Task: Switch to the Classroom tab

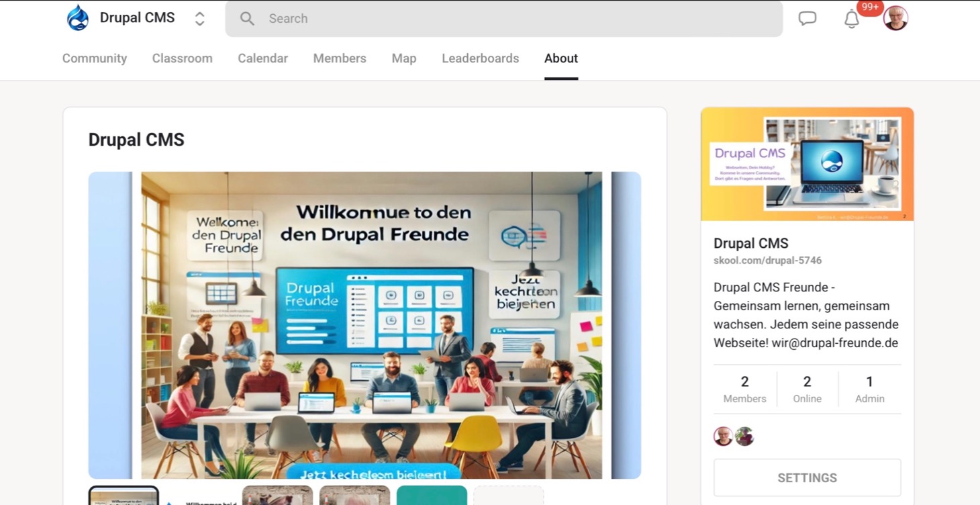Action: [x=183, y=58]
